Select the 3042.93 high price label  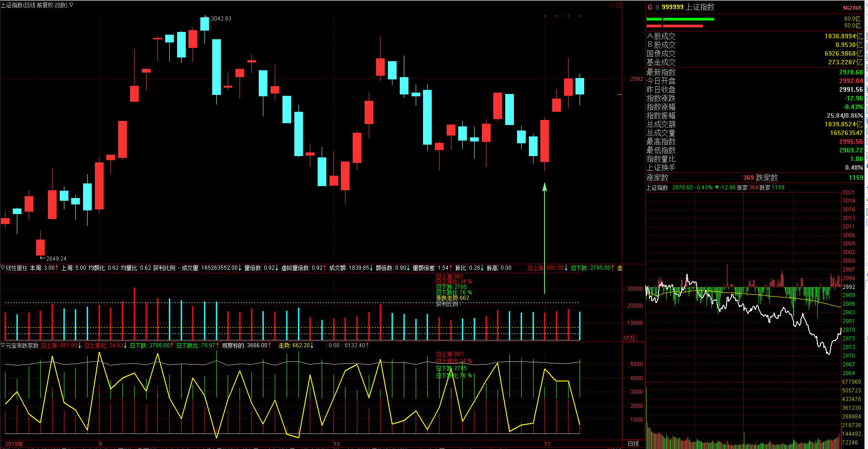[x=221, y=19]
